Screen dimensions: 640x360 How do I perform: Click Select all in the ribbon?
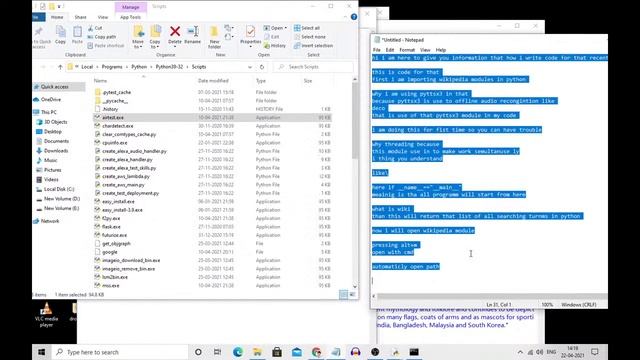tap(307, 28)
